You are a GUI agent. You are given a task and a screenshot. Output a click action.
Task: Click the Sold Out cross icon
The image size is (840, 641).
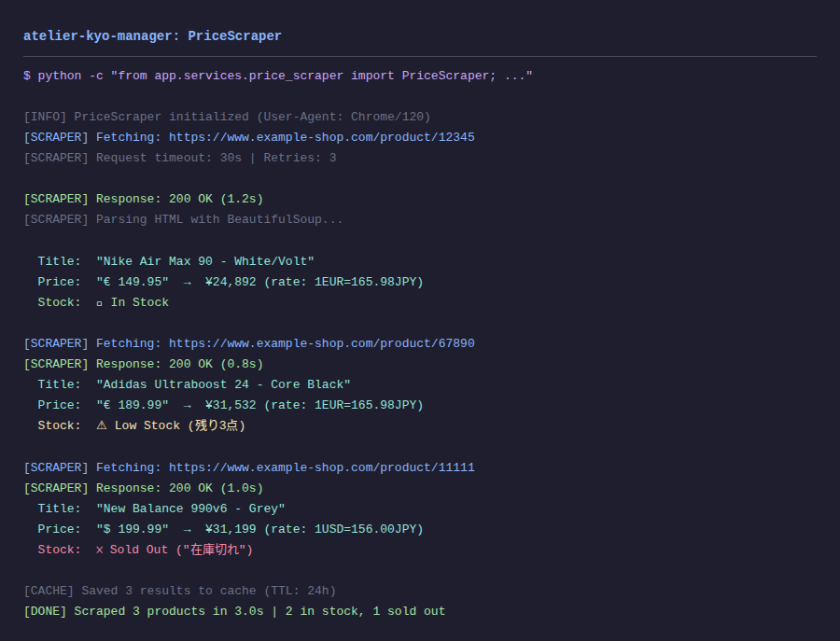pos(100,550)
